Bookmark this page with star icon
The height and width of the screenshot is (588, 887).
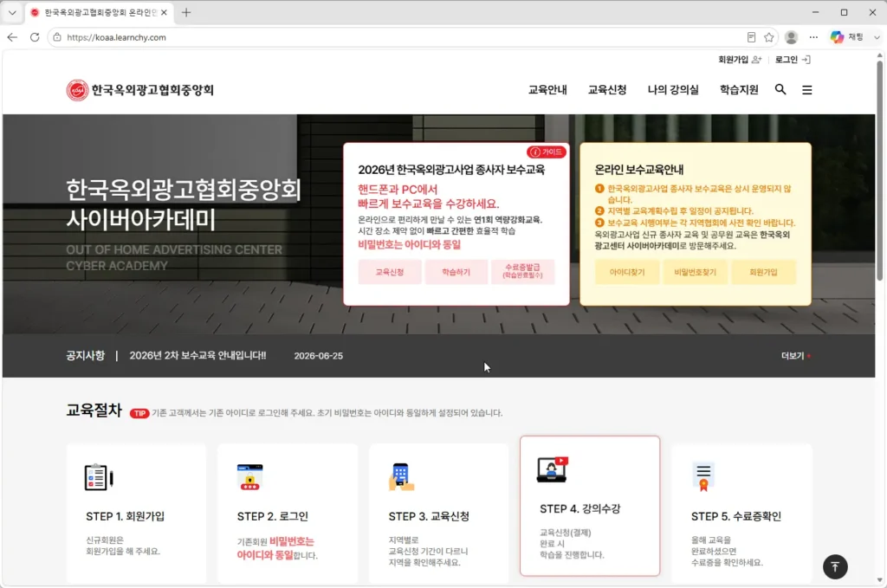(769, 37)
